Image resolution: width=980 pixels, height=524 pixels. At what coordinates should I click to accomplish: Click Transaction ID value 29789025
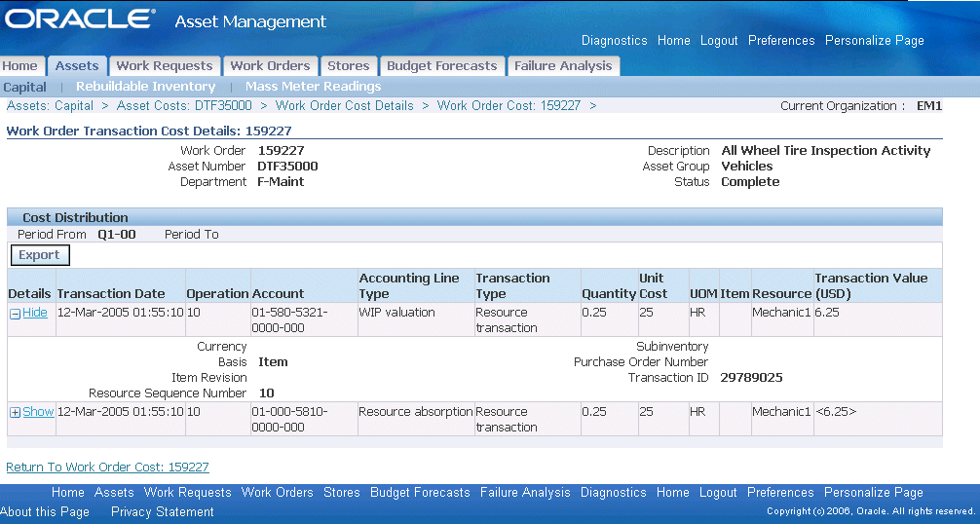coord(751,377)
